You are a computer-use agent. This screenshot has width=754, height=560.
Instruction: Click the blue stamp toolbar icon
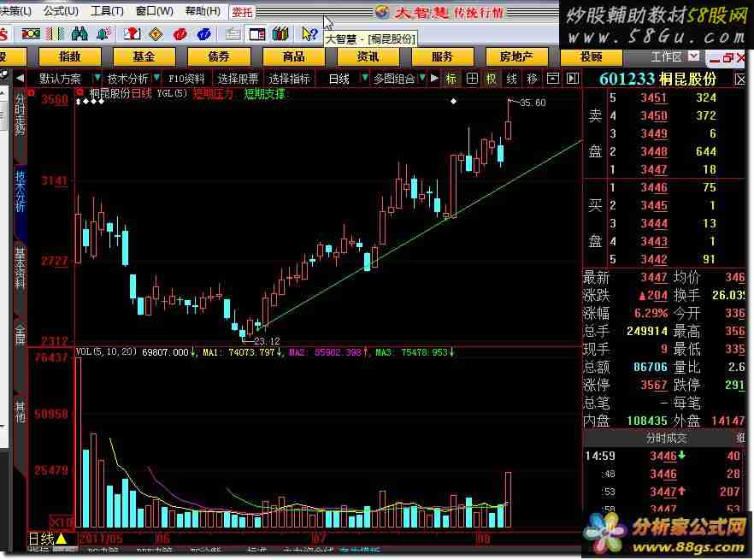tap(203, 33)
